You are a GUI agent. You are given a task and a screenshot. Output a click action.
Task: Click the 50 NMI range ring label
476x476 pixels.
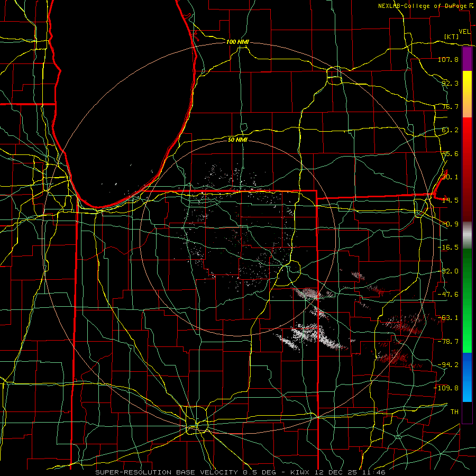(237, 140)
